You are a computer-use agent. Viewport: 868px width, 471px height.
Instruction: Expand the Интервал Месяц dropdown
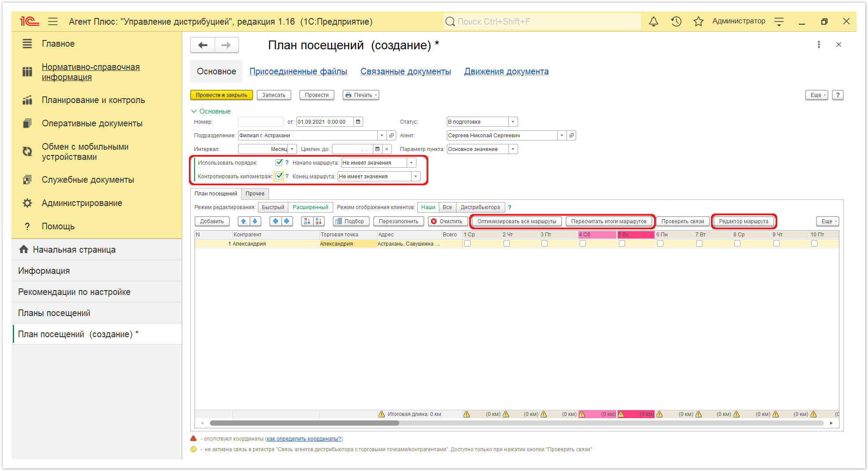(x=292, y=149)
